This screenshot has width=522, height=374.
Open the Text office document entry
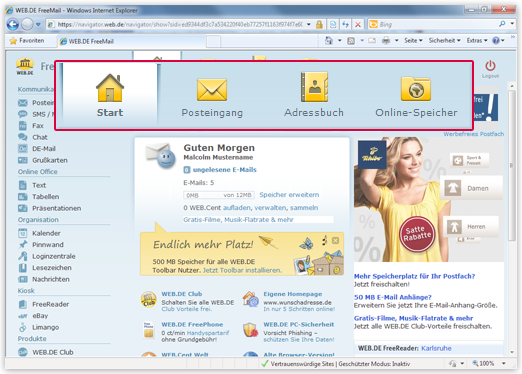pos(32,185)
